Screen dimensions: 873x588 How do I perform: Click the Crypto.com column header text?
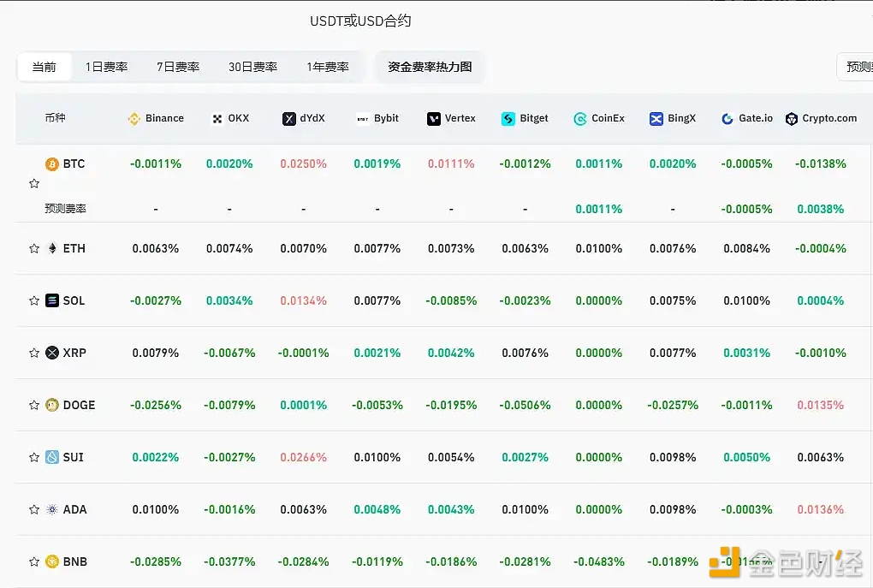(829, 119)
